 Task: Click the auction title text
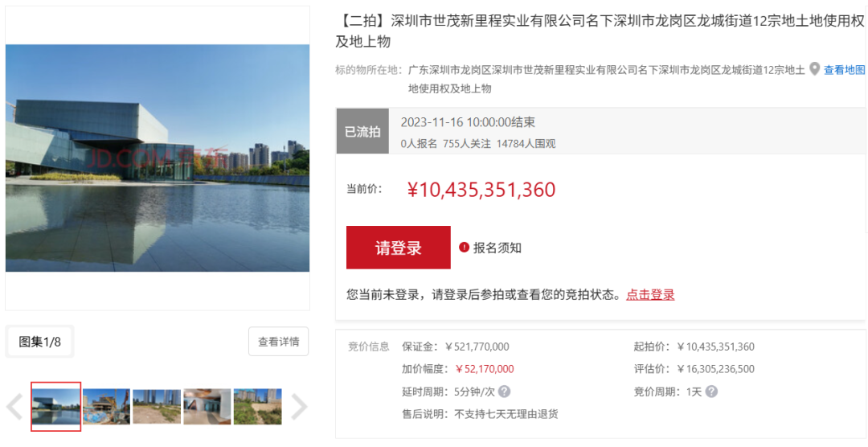(x=600, y=31)
